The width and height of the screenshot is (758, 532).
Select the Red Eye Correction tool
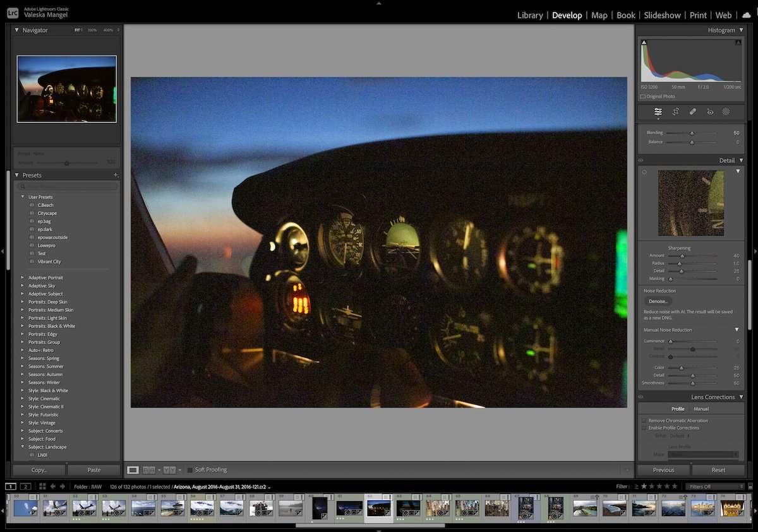pyautogui.click(x=710, y=111)
